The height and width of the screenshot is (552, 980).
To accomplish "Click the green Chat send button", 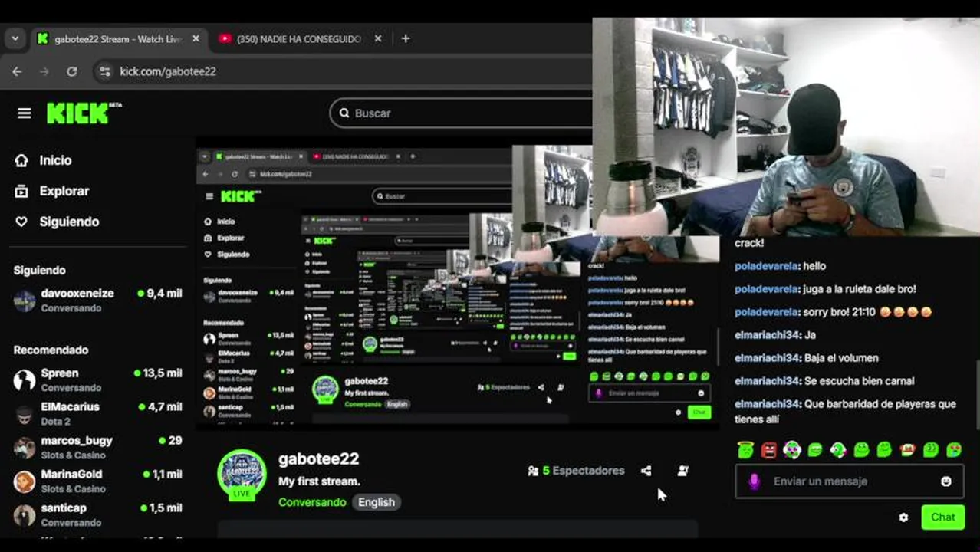I will tap(943, 517).
